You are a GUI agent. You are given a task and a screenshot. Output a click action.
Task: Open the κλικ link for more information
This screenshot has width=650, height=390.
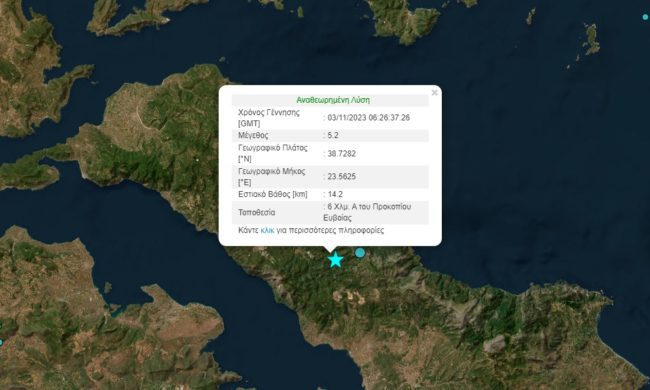coord(267,230)
